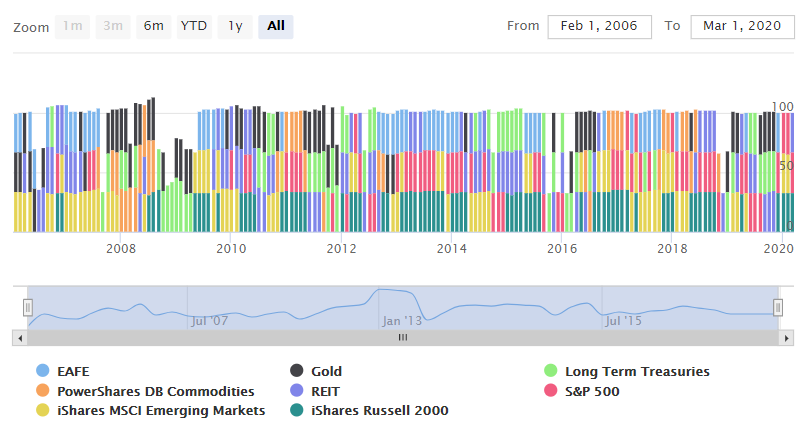Click the S&P 500 red legend dot
This screenshot has height=432, width=810.
[x=551, y=390]
